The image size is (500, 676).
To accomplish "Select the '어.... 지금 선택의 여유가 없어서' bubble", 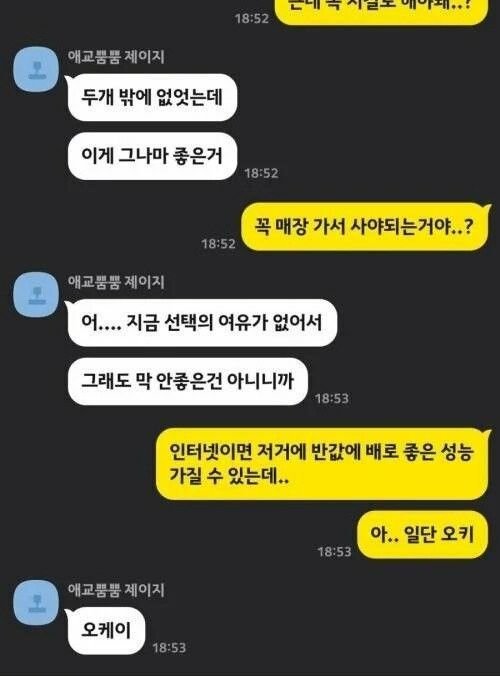I will 202,322.
